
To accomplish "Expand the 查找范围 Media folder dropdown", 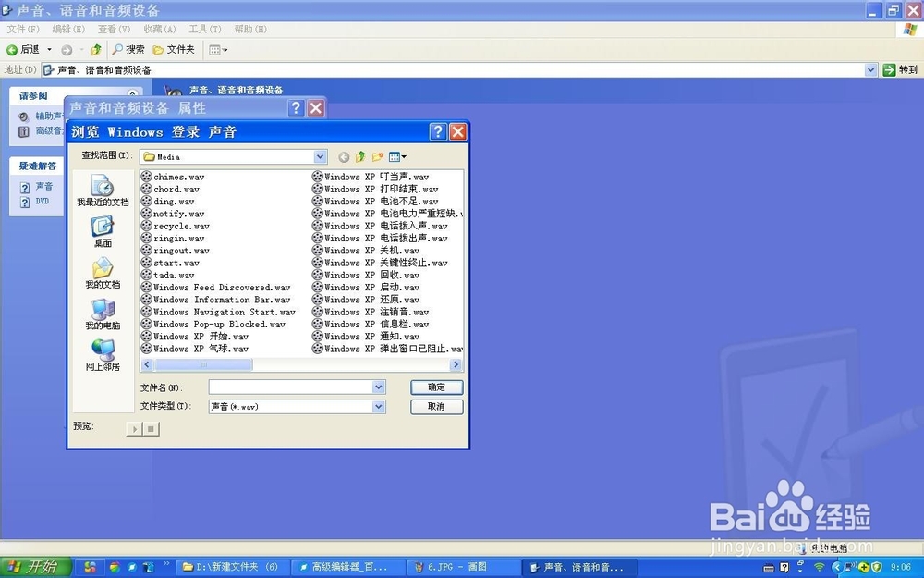I will [320, 157].
